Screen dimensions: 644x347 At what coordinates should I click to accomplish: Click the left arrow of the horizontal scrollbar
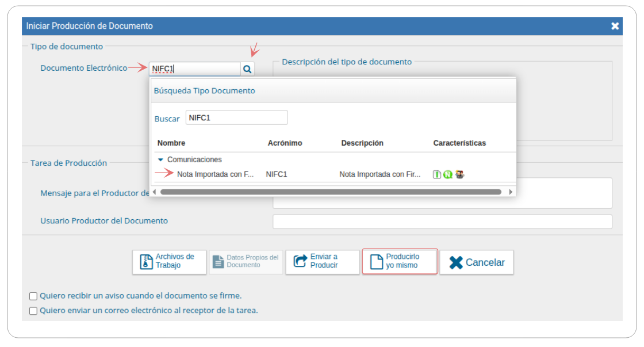coord(154,192)
